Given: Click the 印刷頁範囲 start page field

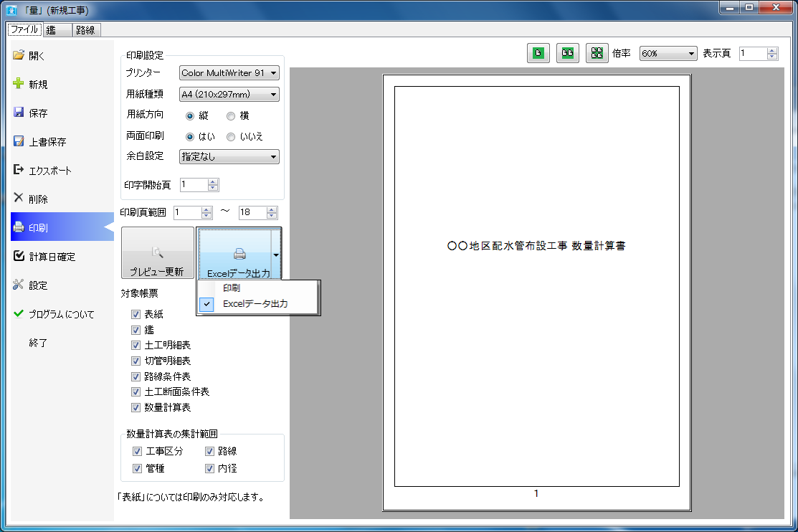Looking at the screenshot, I should tap(187, 213).
